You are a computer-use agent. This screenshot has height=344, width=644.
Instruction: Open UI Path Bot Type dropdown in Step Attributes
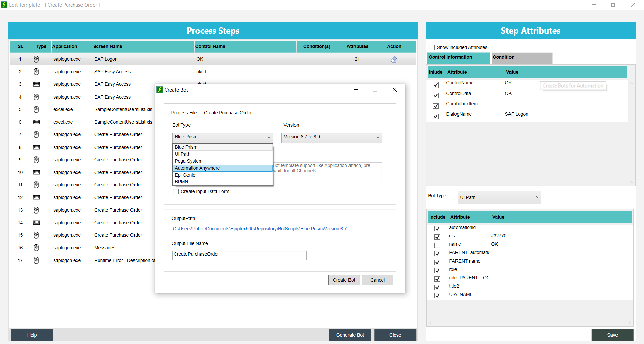click(x=499, y=197)
